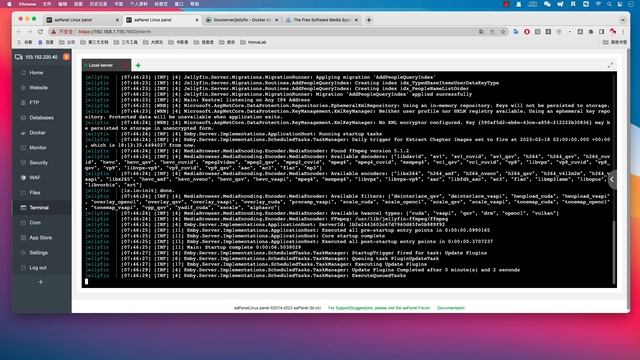This screenshot has height=360, width=640.
Task: Open Home in the aaPanel sidebar
Action: point(36,73)
